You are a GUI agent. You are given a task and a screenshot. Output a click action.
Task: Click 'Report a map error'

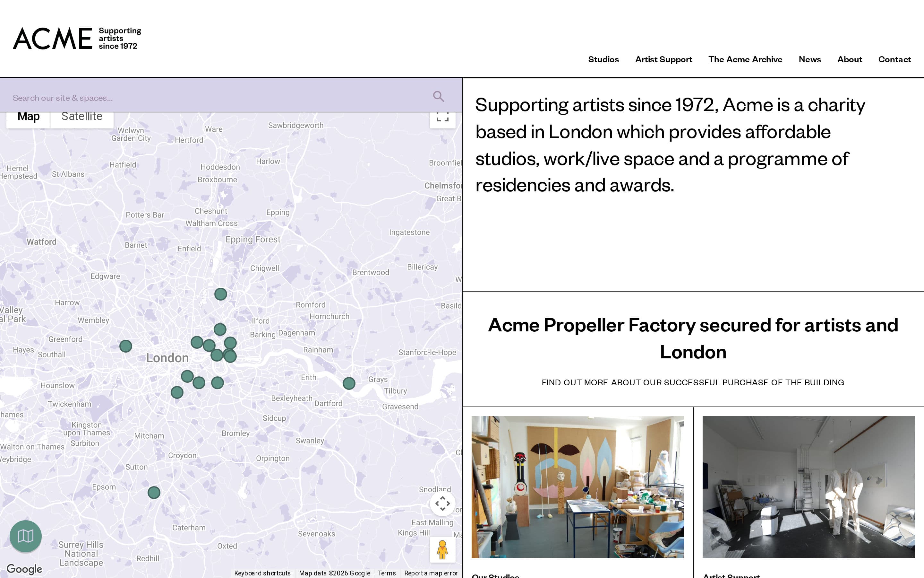(x=431, y=573)
